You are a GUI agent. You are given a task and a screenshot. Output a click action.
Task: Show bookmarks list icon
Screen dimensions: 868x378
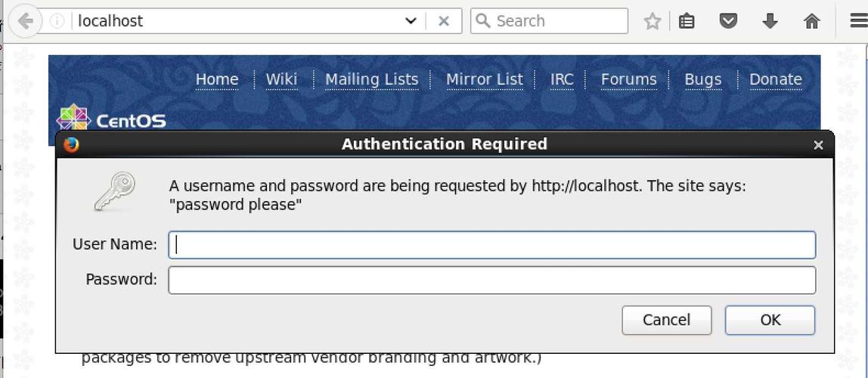click(687, 21)
